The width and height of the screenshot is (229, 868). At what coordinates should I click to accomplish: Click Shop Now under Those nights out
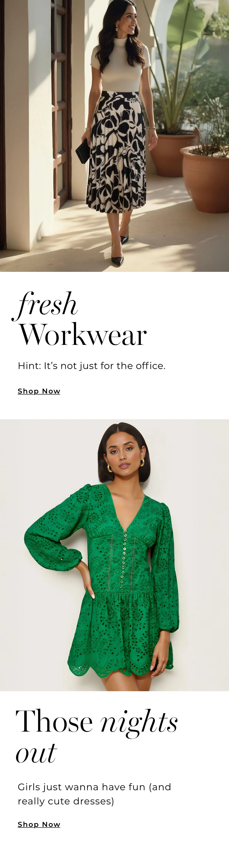39,825
